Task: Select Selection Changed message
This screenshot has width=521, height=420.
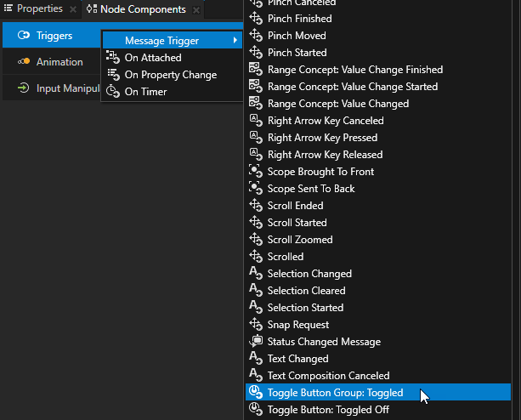Action: coord(378,273)
